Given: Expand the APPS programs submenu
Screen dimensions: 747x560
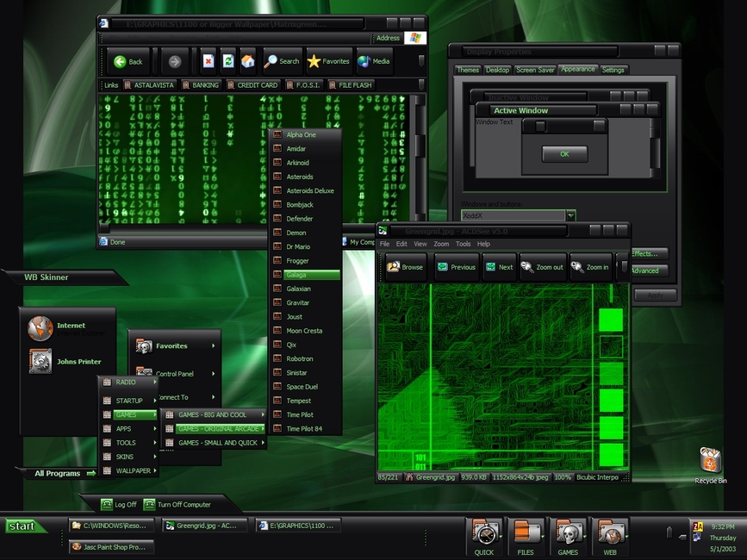Looking at the screenshot, I should pyautogui.click(x=129, y=428).
